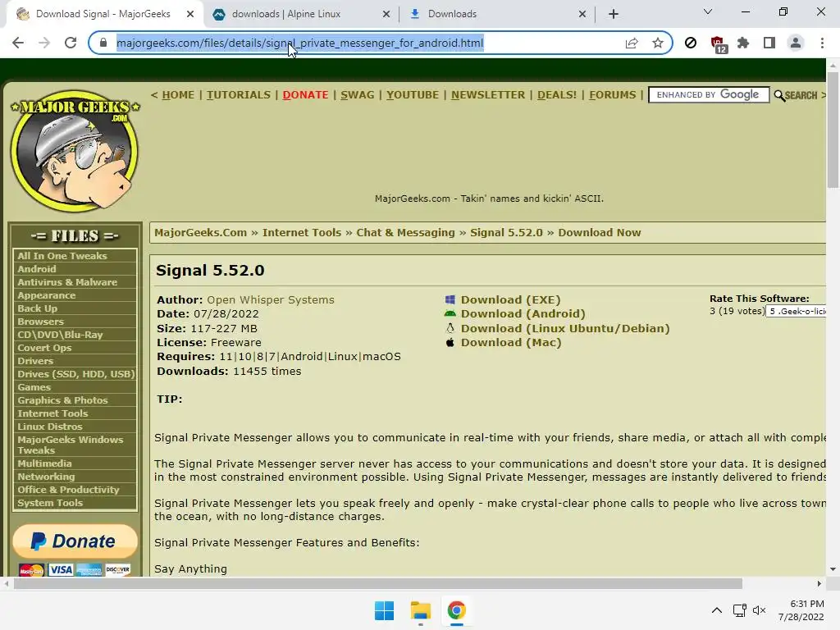Click the Linux penguin icon beside download link
The width and height of the screenshot is (840, 630).
coord(450,328)
